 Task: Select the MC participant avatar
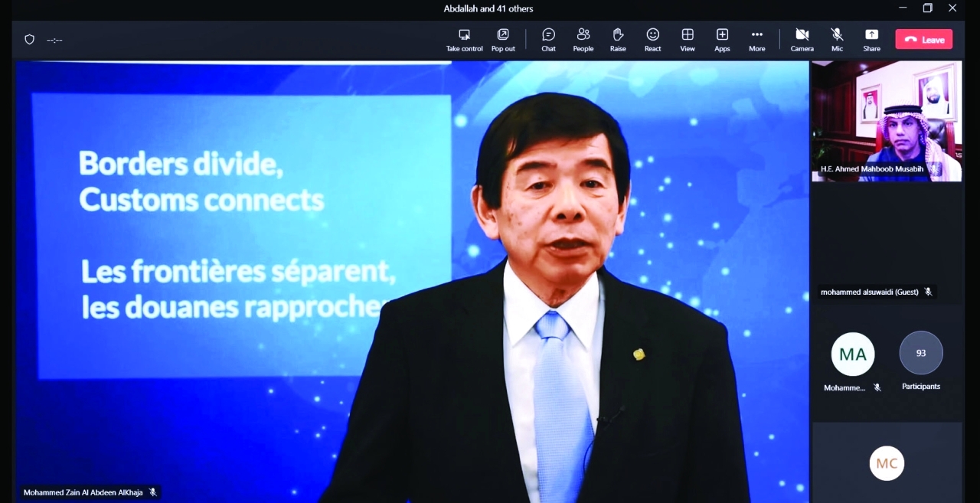click(887, 463)
